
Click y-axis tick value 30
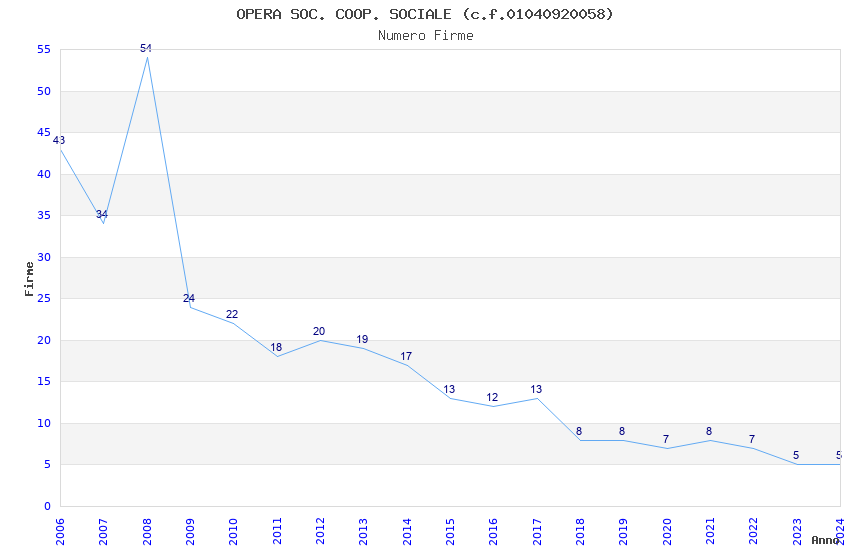coord(44,257)
